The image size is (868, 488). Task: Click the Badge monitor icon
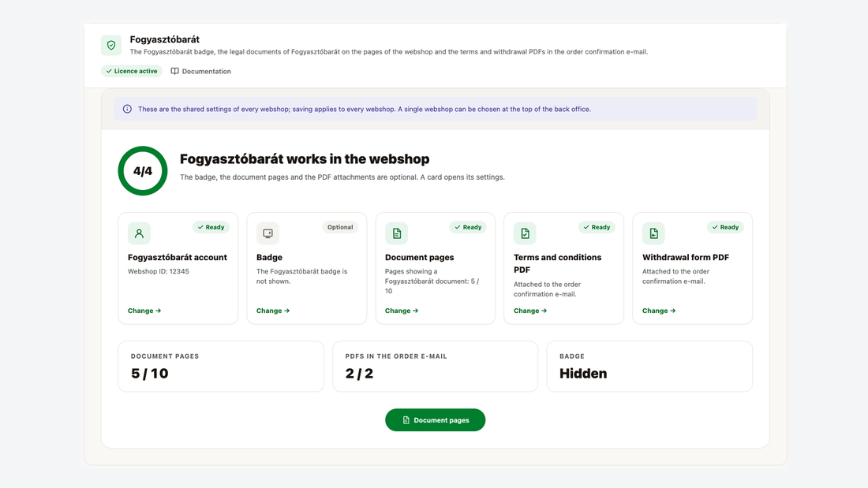[268, 233]
